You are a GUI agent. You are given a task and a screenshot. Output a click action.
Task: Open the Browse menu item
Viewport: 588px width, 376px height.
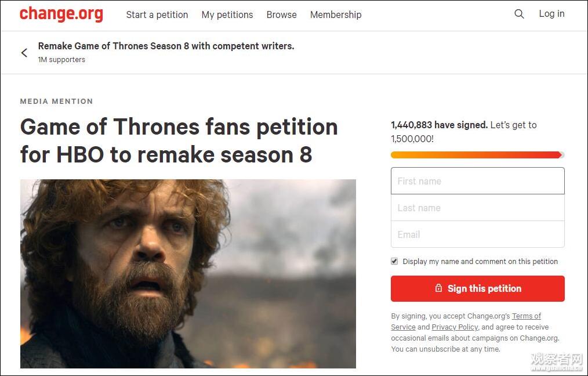click(281, 15)
